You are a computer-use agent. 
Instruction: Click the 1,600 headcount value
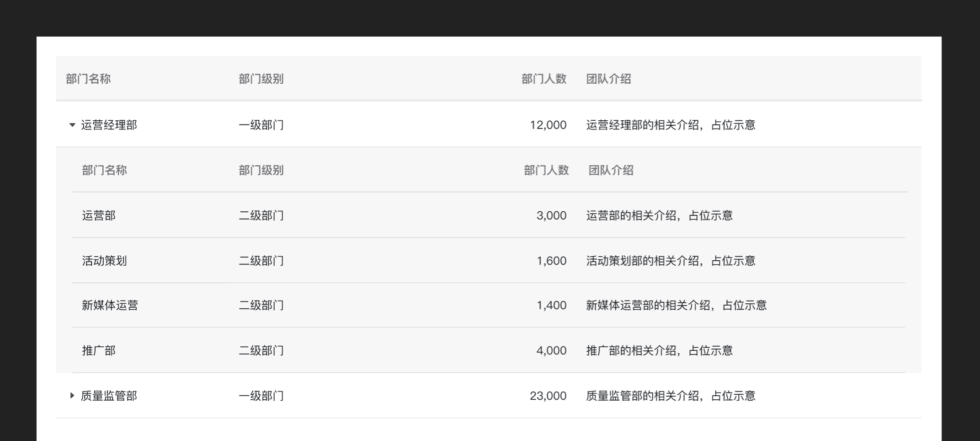[x=551, y=261]
